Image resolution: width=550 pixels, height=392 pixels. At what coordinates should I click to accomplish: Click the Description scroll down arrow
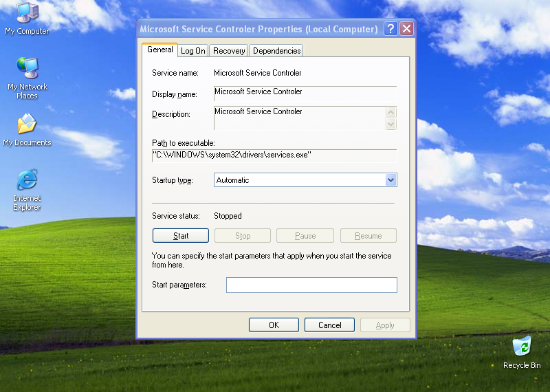[x=390, y=124]
